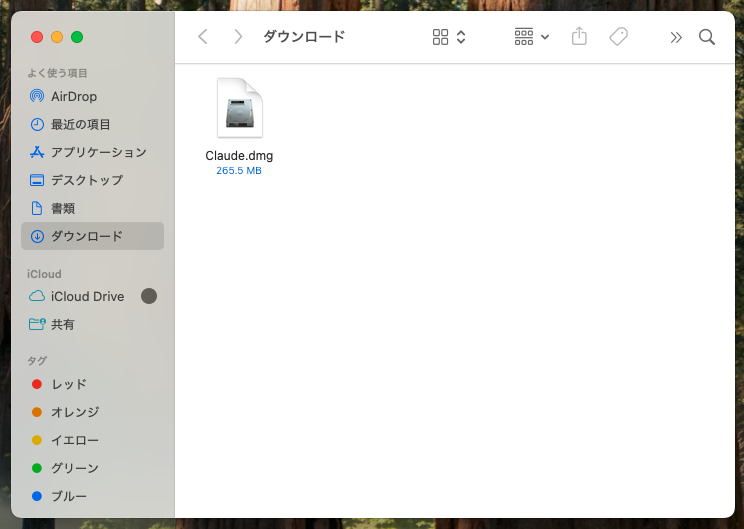Filter by オレンジ tag
This screenshot has height=529, width=744.
coord(93,412)
